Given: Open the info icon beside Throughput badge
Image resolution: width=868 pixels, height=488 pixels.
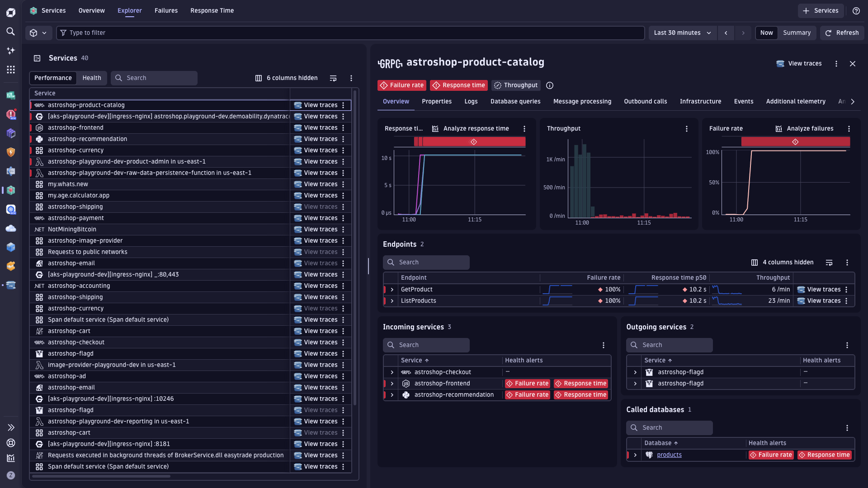Looking at the screenshot, I should [x=550, y=85].
